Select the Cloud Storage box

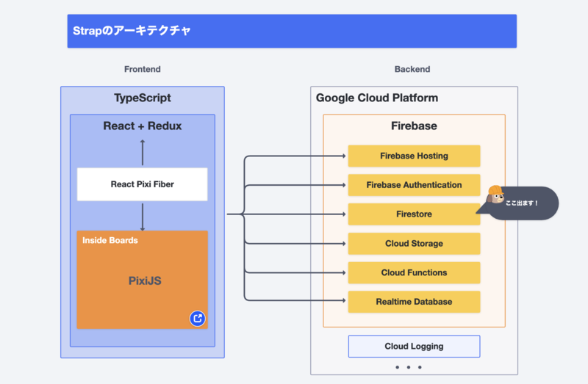414,244
